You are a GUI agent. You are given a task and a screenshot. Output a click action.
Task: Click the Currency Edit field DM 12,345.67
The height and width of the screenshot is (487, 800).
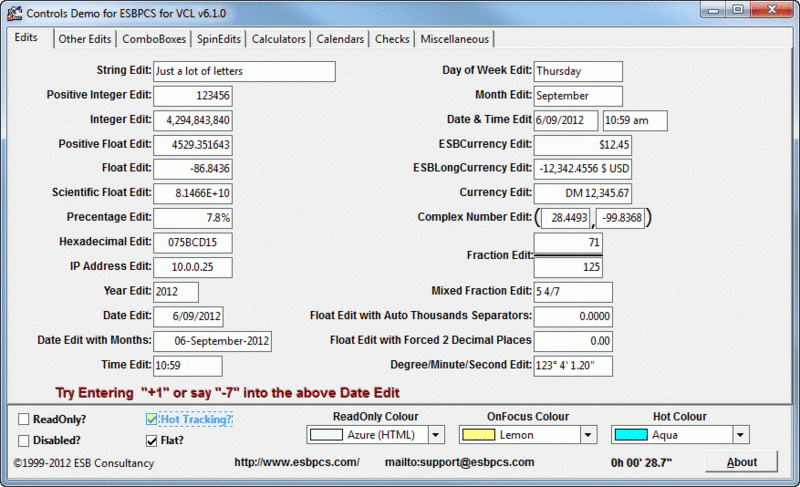583,193
